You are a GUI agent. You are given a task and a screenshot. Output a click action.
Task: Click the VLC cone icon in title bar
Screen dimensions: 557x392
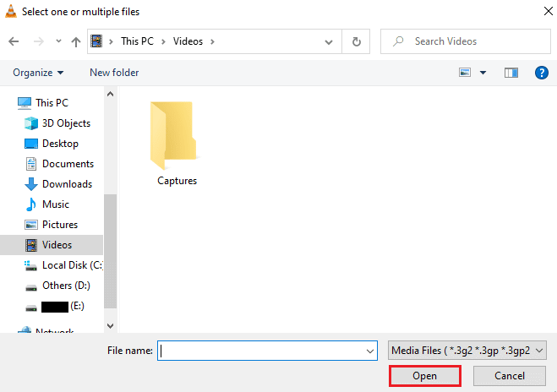[11, 11]
